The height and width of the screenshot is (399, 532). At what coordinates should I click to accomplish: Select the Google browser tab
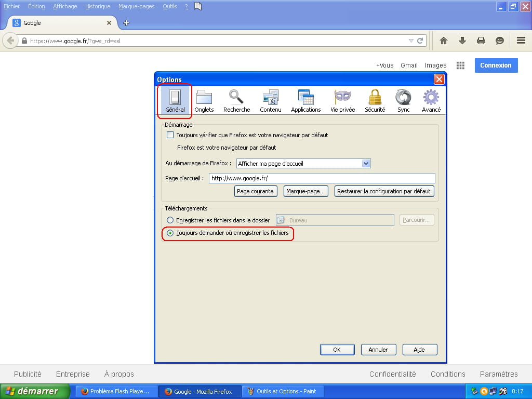pyautogui.click(x=62, y=23)
